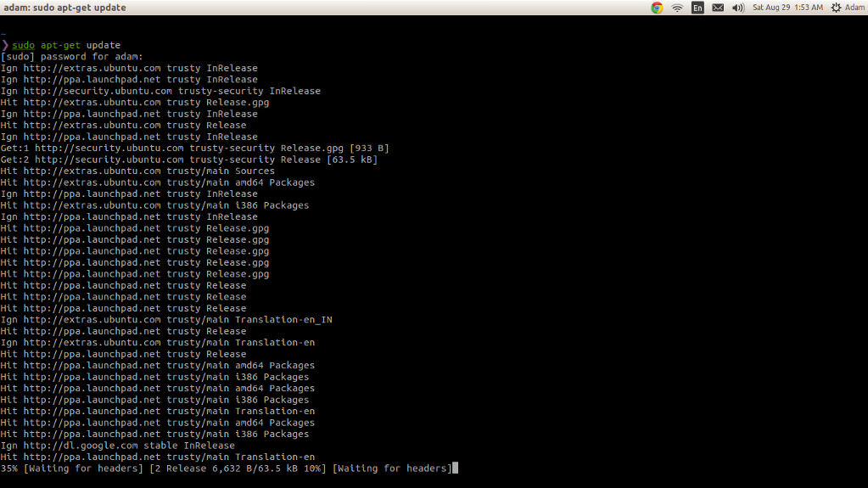868x488 pixels.
Task: Click the Get:1 security.ubuntu.com Release.gpg line
Action: pyautogui.click(x=194, y=149)
